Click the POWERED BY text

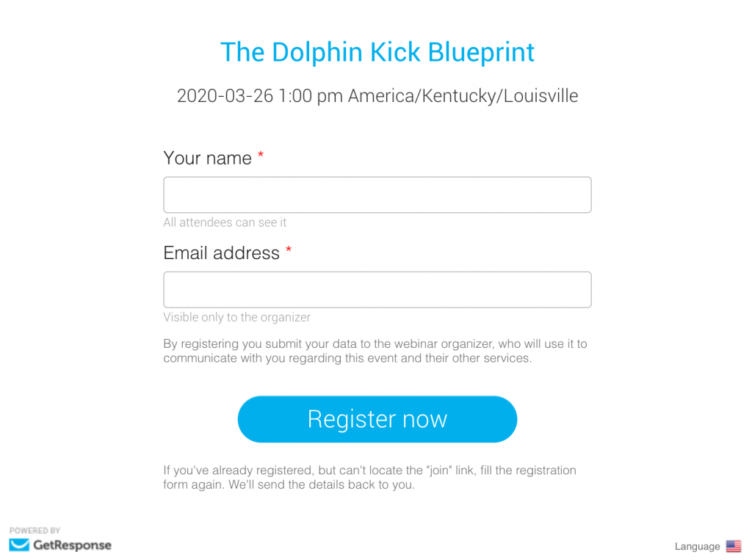pyautogui.click(x=35, y=531)
